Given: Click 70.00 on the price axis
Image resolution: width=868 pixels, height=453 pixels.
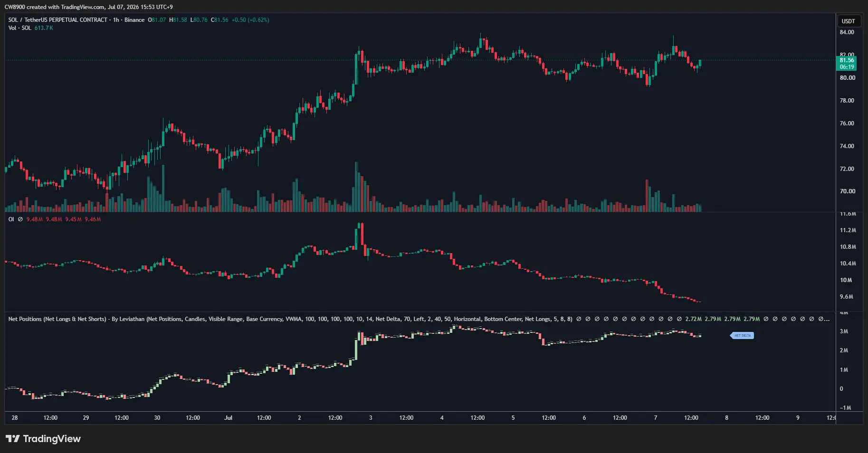Looking at the screenshot, I should coord(847,191).
